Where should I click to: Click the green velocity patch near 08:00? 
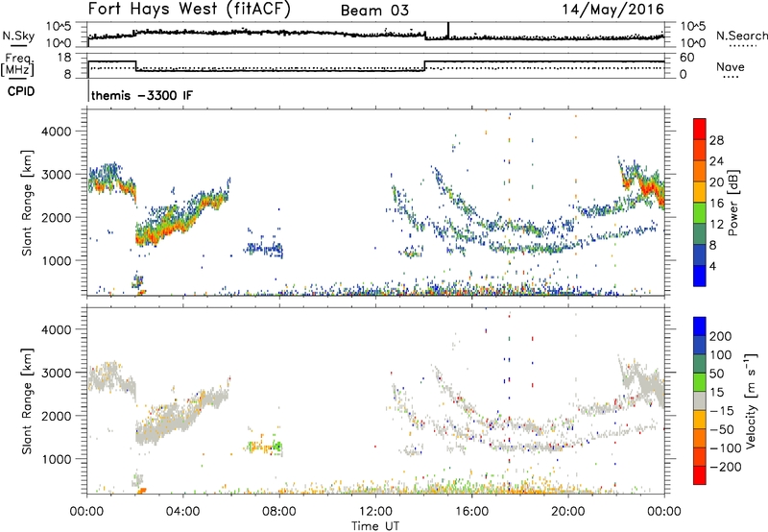coord(277,447)
